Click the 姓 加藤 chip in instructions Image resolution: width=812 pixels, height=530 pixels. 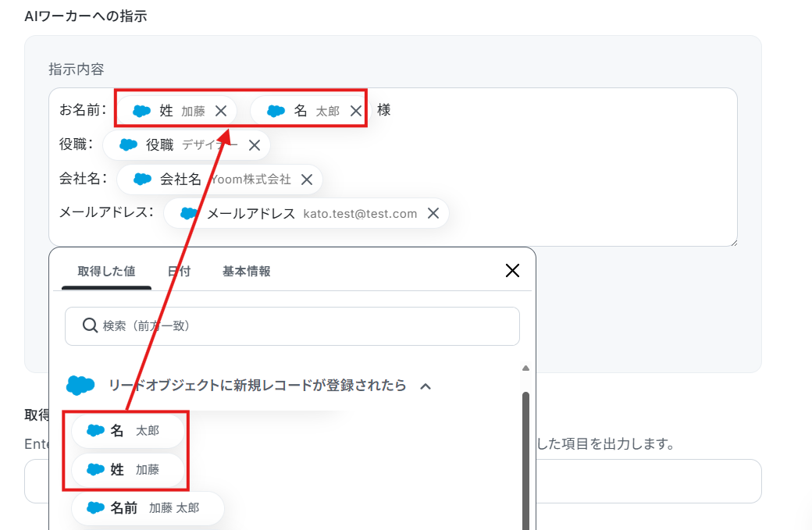[x=176, y=111]
